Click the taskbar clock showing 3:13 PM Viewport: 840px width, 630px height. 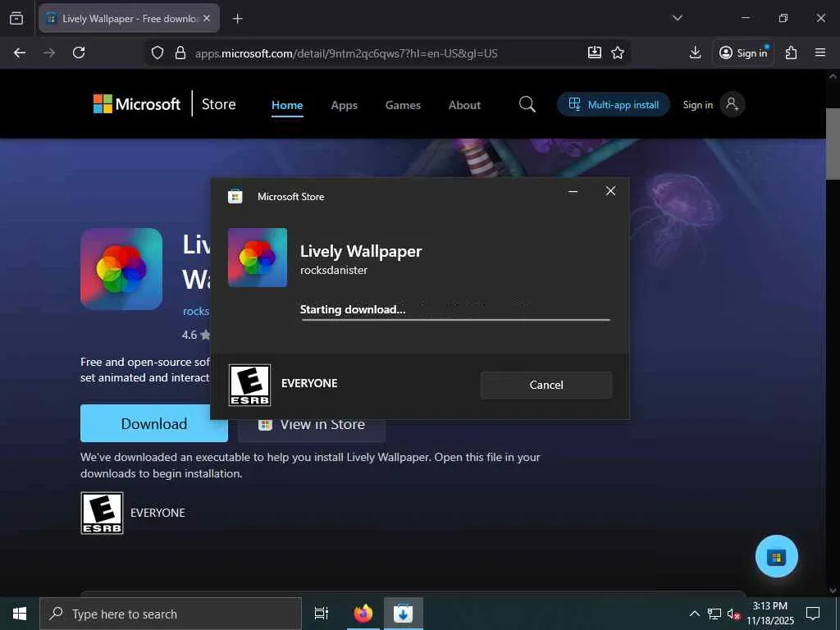pos(769,614)
